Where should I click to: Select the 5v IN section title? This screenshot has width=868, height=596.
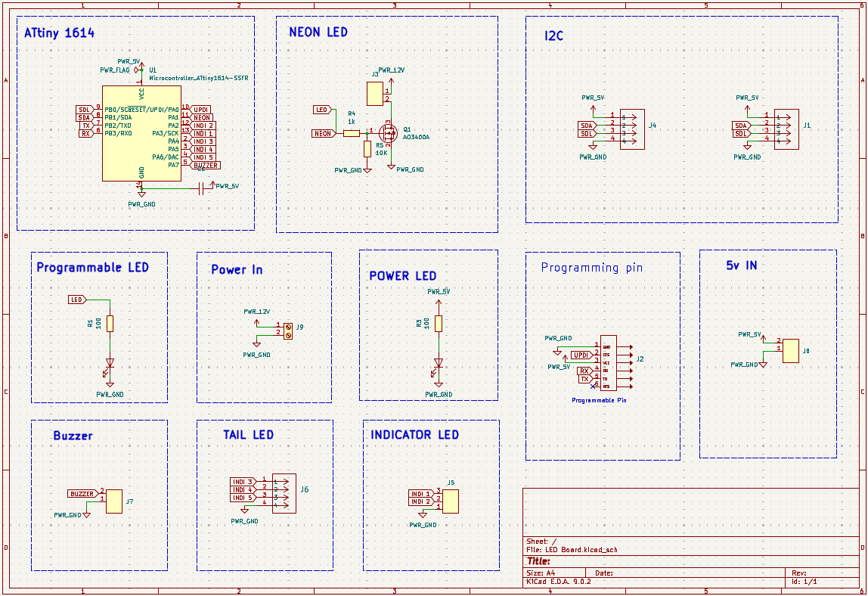741,265
